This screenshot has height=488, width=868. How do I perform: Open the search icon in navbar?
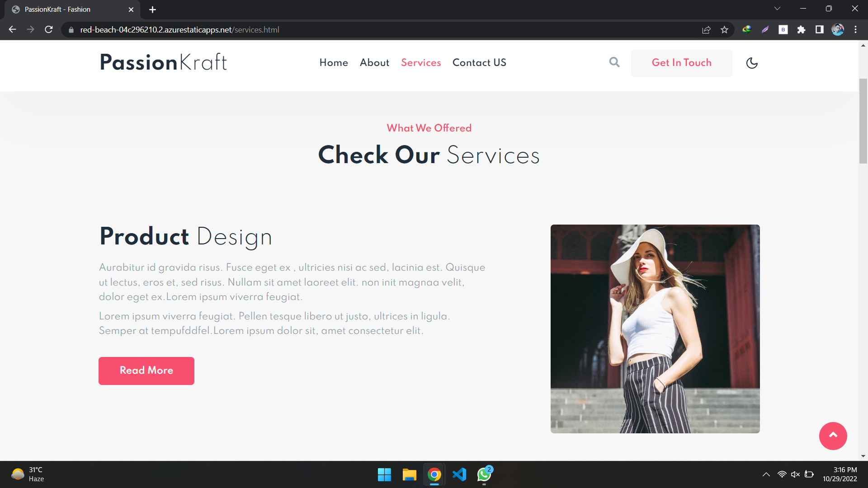614,62
